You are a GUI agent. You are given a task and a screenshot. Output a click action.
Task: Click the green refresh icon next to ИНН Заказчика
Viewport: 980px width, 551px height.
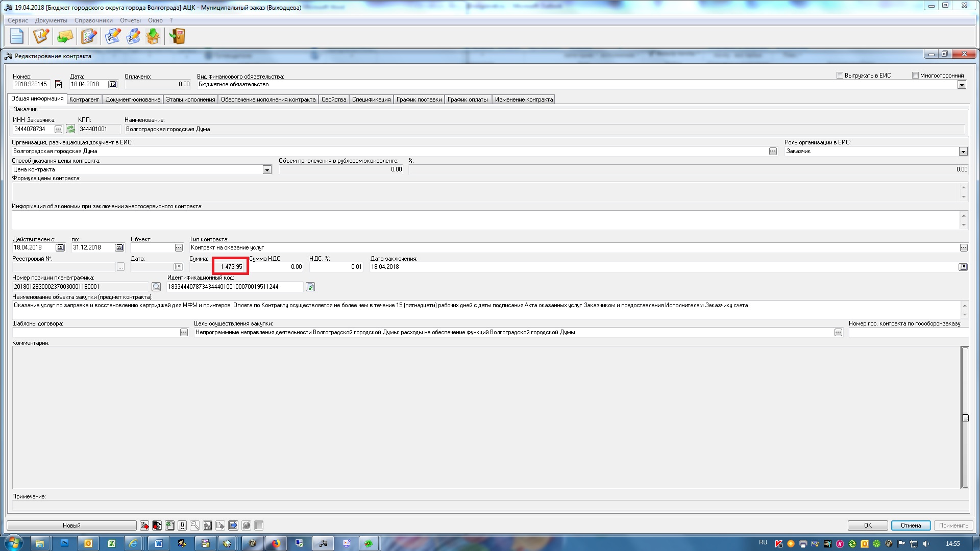click(x=70, y=130)
